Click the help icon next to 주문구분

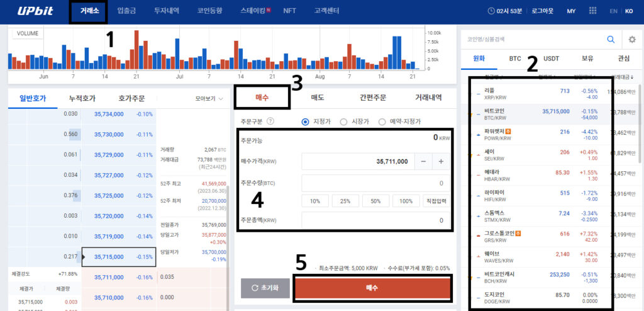tap(270, 122)
